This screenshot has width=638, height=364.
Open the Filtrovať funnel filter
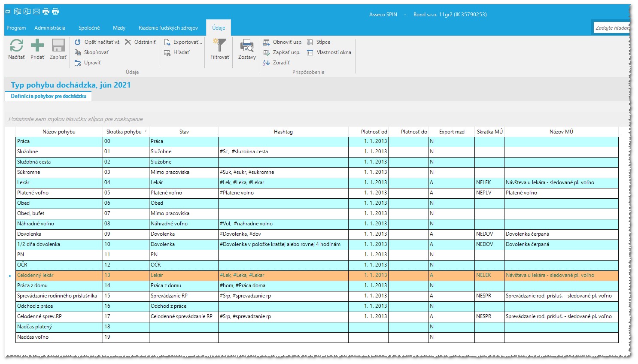pyautogui.click(x=220, y=49)
